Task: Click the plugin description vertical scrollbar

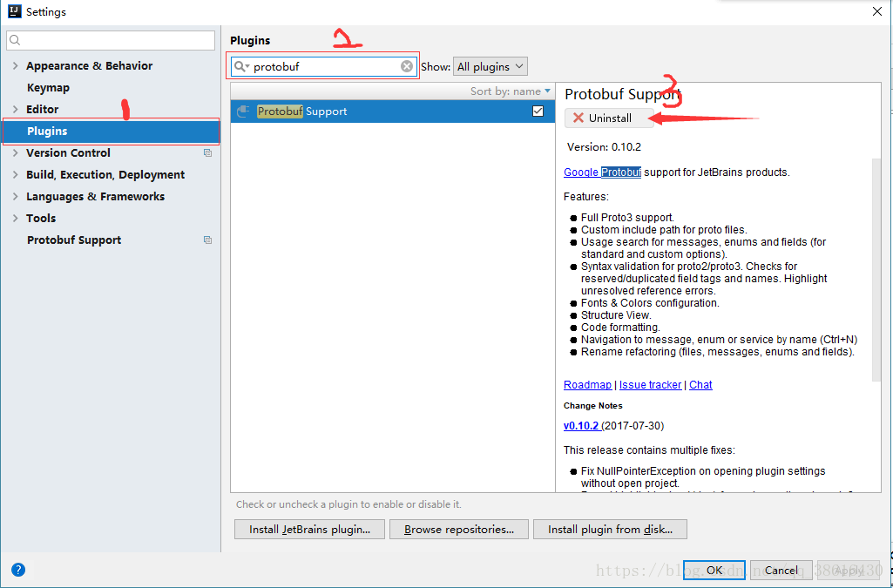Action: pyautogui.click(x=876, y=270)
